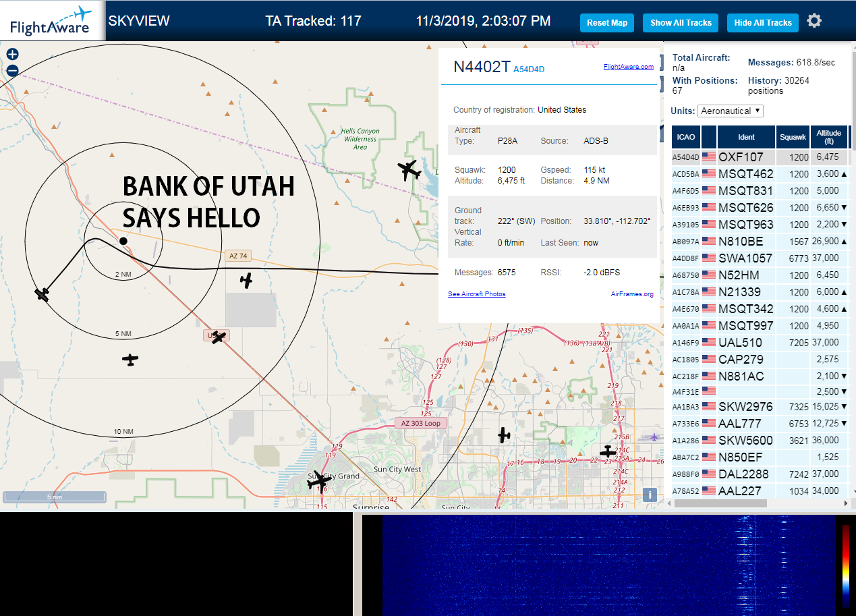Select the N21339 aircraft row
Image resolution: width=856 pixels, height=616 pixels.
(760, 291)
